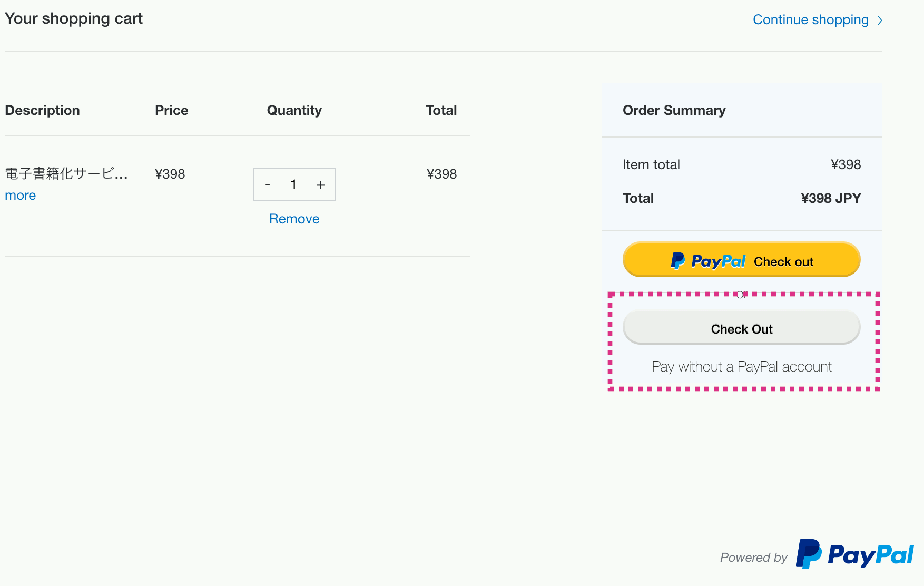The width and height of the screenshot is (924, 586).
Task: Increase quantity with the plus button
Action: point(320,184)
